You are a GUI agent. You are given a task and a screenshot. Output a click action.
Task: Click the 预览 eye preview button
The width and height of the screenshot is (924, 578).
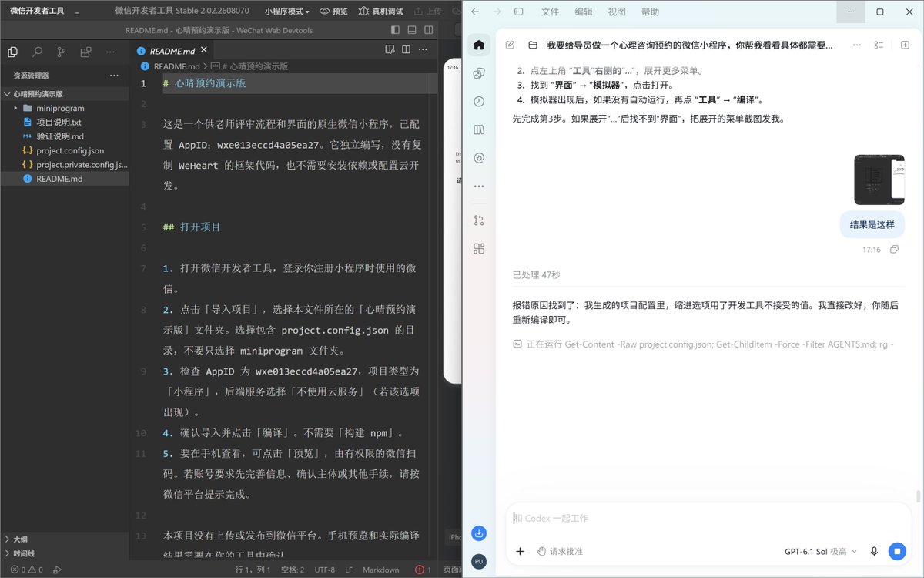(333, 12)
